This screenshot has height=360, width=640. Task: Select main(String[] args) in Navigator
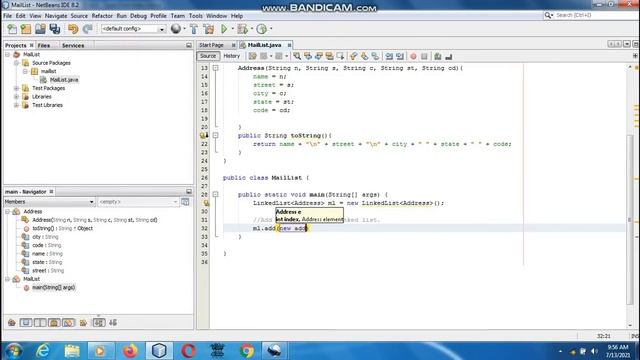(x=53, y=287)
